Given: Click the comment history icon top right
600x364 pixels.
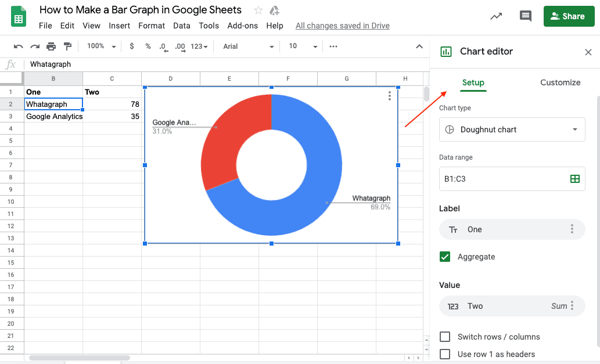Looking at the screenshot, I should (526, 16).
